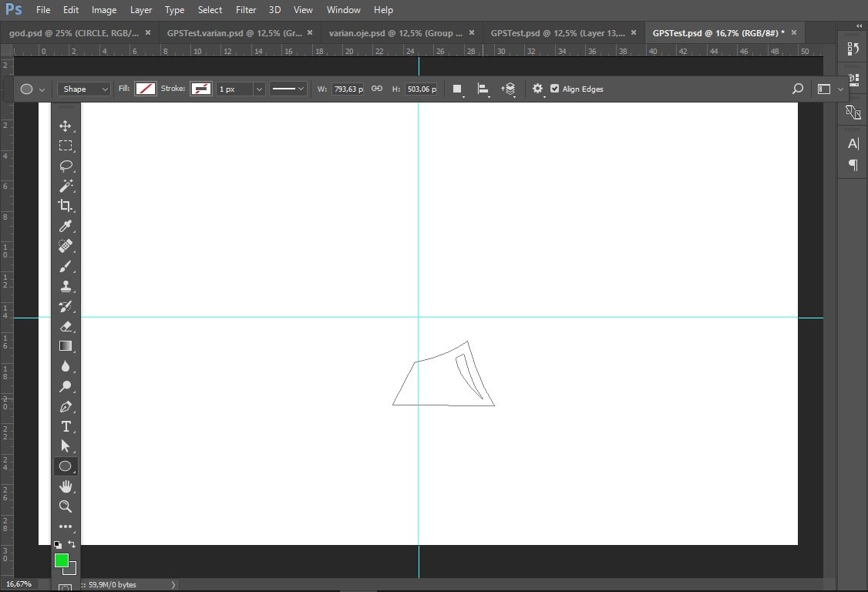Open the Image menu
Screen dimensions: 868x592
[x=104, y=10]
